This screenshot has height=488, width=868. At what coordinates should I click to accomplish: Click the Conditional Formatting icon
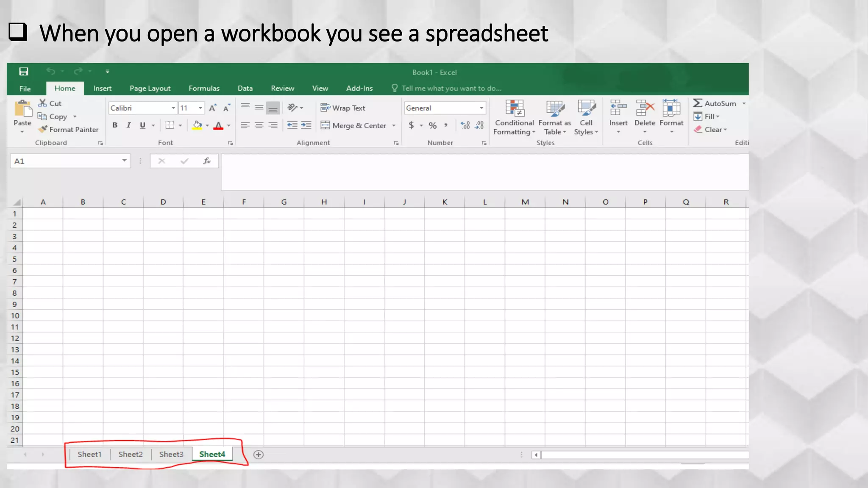coord(515,108)
